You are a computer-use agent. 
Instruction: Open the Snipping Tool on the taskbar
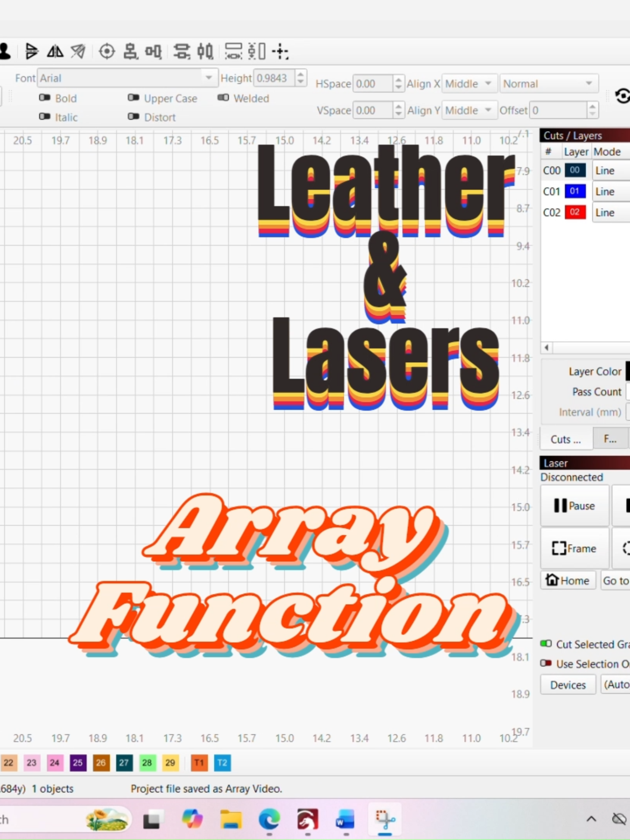[x=385, y=819]
